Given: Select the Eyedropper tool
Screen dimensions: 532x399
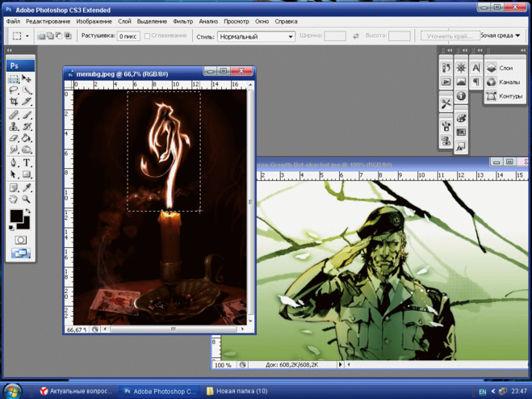Looking at the screenshot, I should click(x=27, y=187).
